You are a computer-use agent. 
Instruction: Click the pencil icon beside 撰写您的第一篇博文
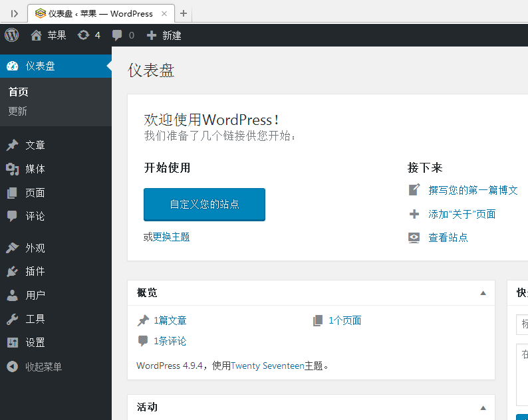pos(414,190)
